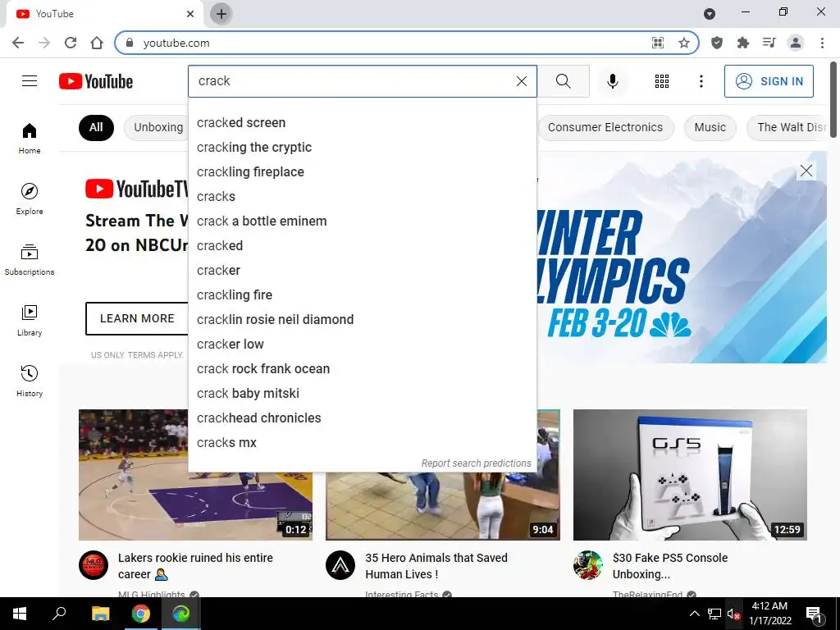840x630 pixels.
Task: Bookmark this page with the star
Action: coord(683,43)
